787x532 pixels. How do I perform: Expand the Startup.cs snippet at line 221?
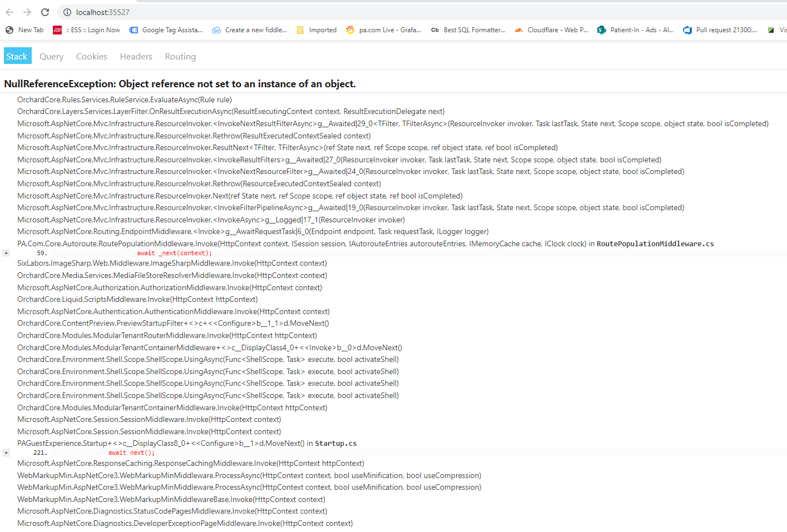(6, 453)
